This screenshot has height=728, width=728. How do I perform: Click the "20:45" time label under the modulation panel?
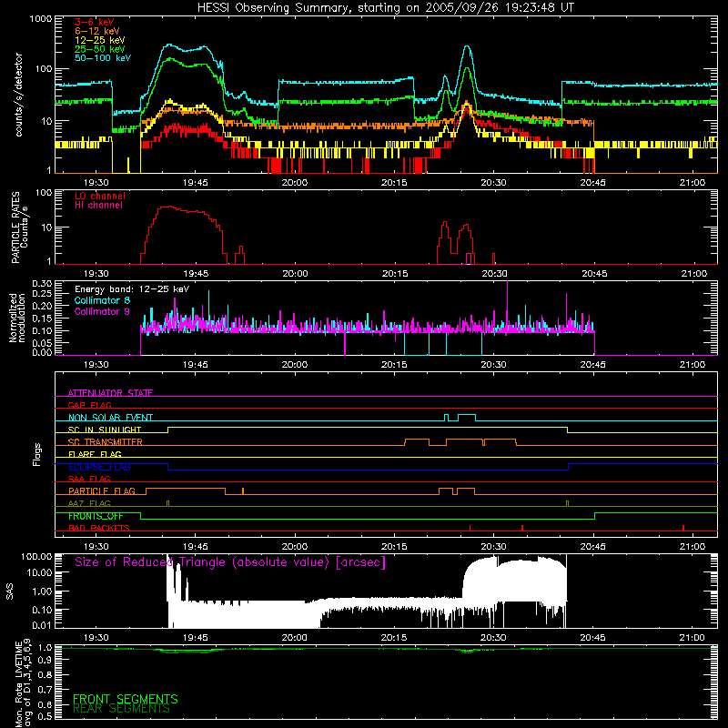(593, 365)
